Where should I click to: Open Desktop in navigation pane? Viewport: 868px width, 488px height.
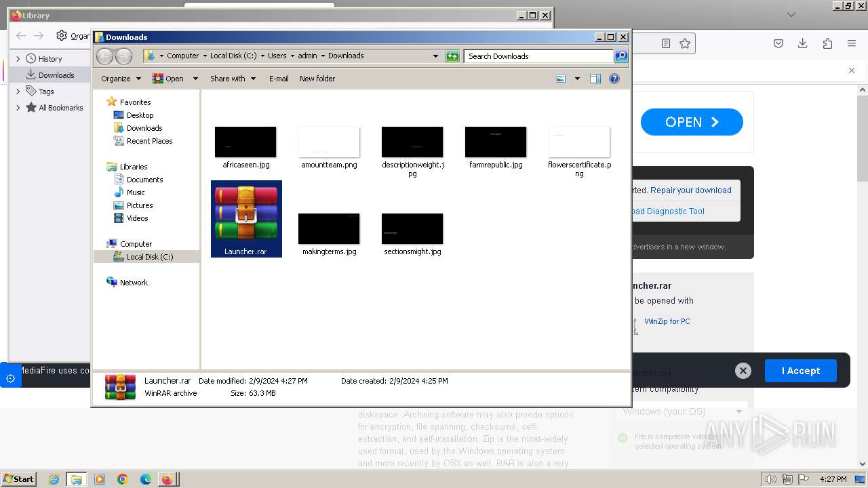click(140, 115)
